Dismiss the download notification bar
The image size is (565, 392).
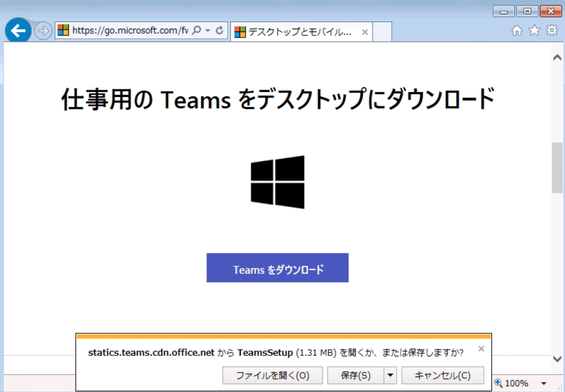[x=481, y=349]
